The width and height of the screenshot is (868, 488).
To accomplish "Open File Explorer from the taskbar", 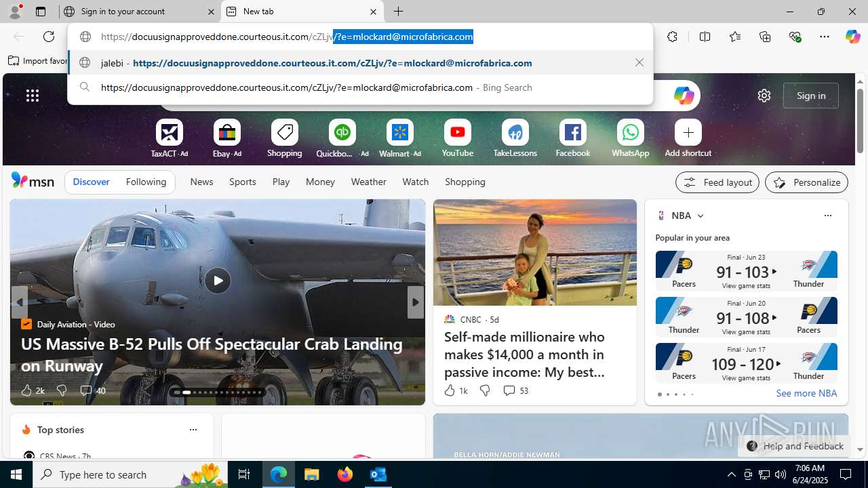I will (312, 474).
